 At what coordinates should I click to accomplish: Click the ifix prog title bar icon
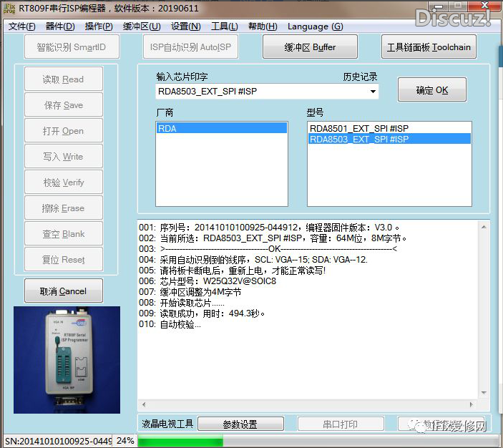9,8
